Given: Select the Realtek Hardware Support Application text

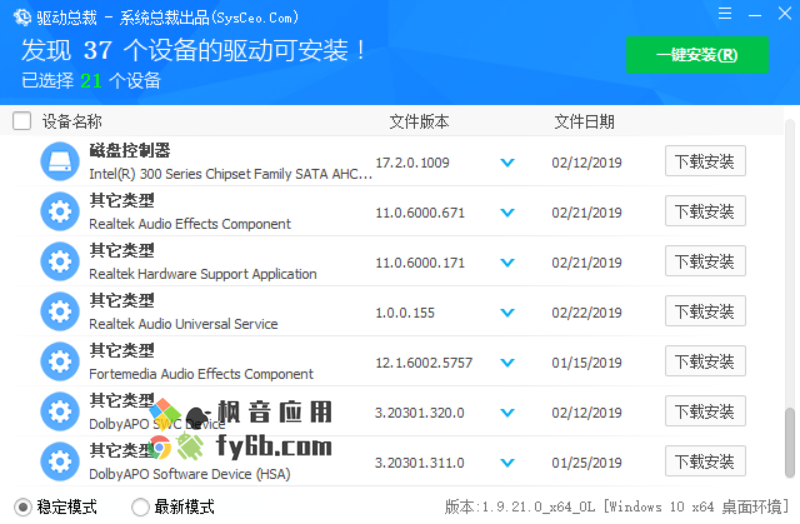Looking at the screenshot, I should click(203, 274).
